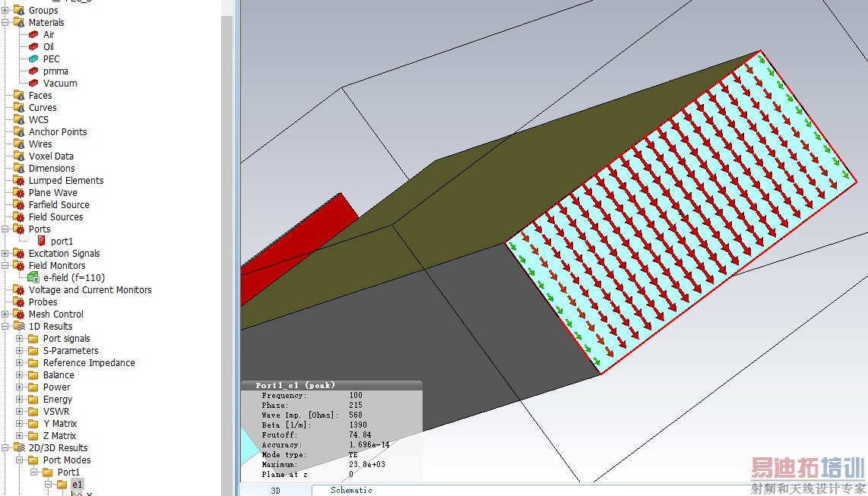Click the Mesh Control icon
The image size is (868, 496).
(19, 314)
